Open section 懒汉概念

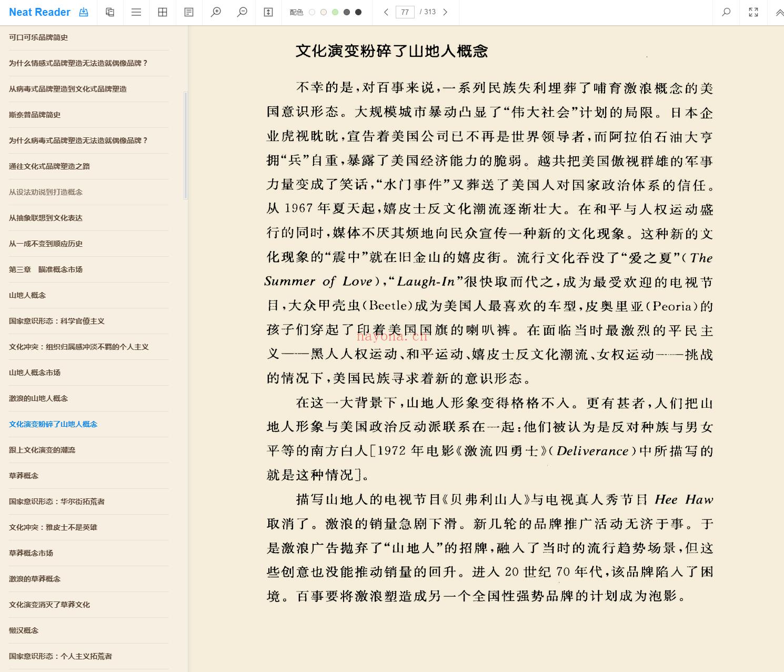click(24, 630)
